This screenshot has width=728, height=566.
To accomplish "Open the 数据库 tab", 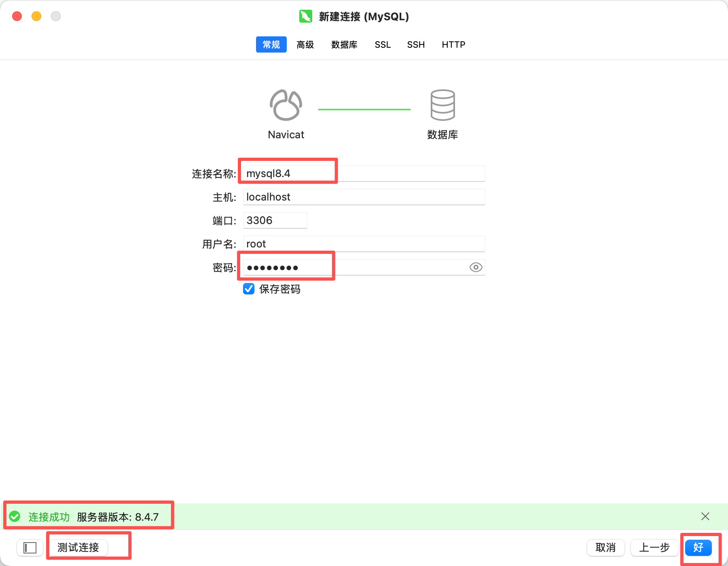I will point(344,44).
